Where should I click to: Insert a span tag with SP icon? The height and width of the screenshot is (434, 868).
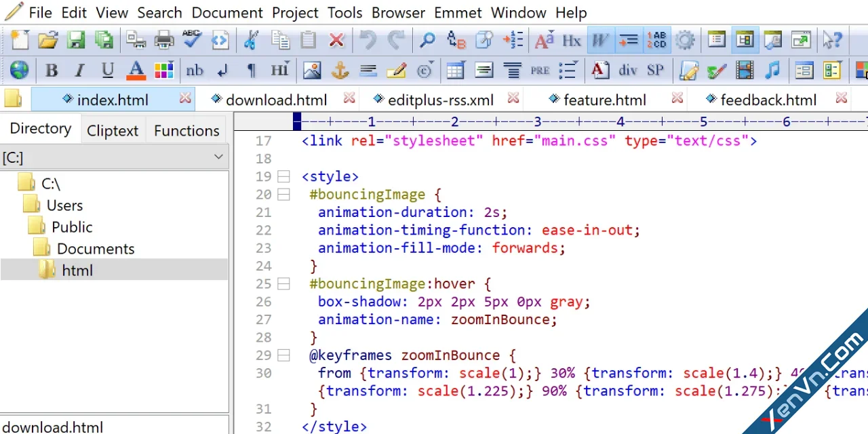[655, 70]
